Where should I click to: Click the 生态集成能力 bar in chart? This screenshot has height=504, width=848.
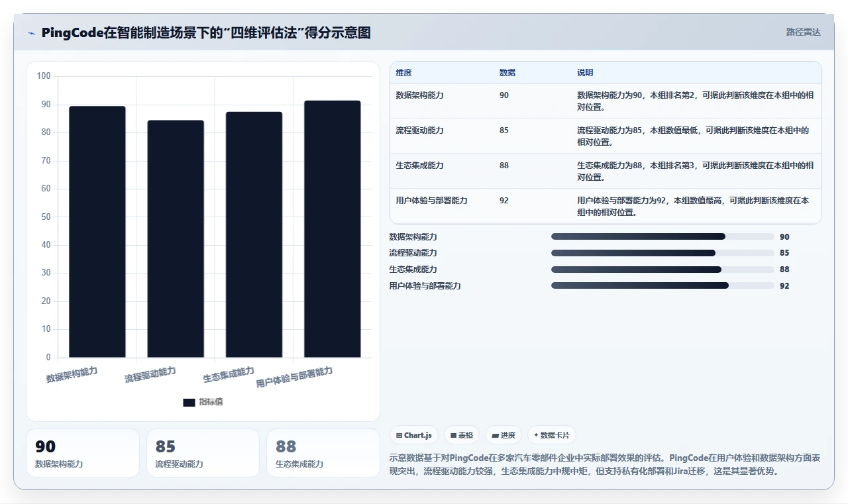point(254,234)
